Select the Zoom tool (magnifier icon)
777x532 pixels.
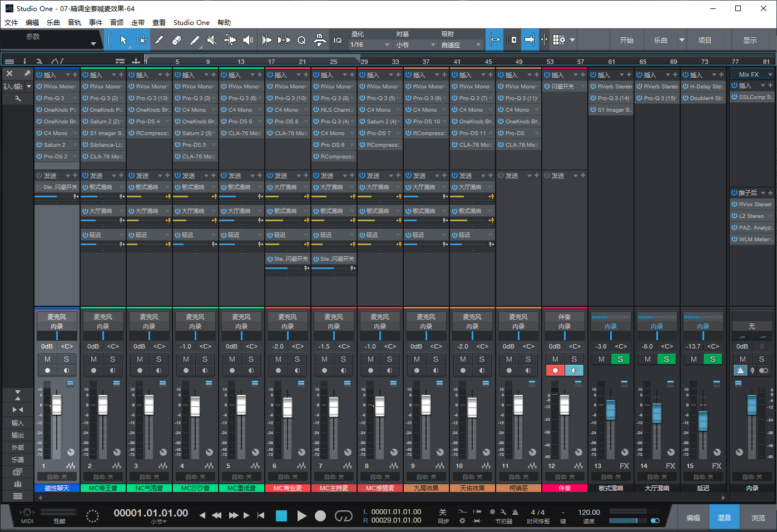302,39
